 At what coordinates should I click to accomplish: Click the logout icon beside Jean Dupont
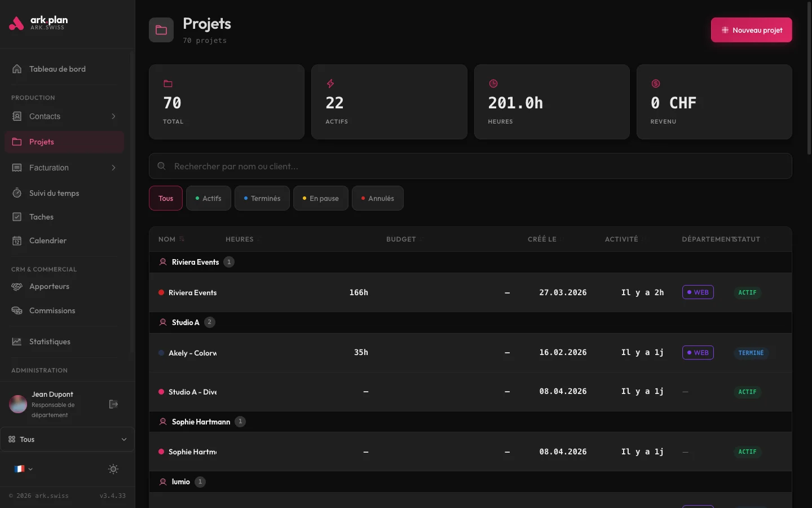[x=113, y=404]
